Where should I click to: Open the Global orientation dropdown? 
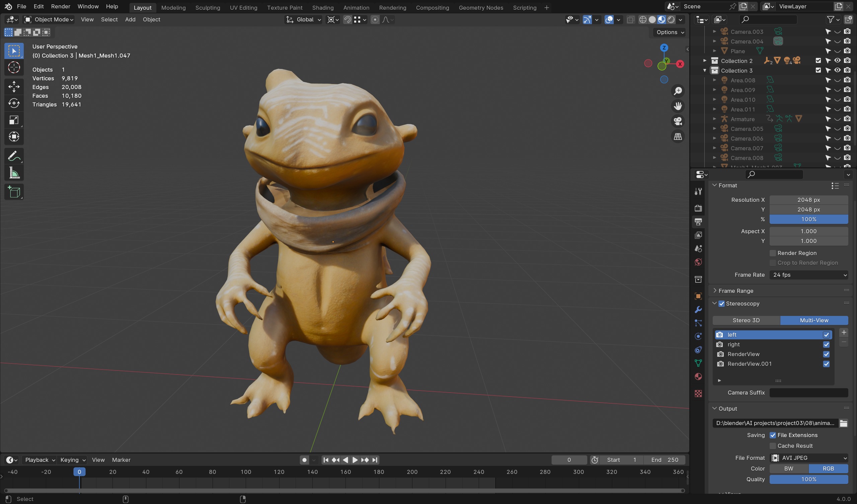click(x=303, y=20)
